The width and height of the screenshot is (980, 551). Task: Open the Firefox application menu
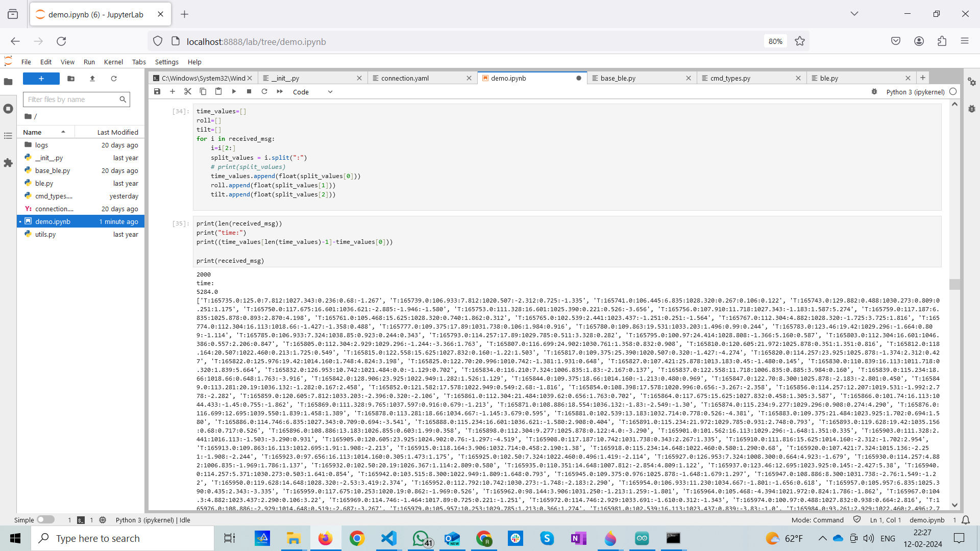[965, 41]
